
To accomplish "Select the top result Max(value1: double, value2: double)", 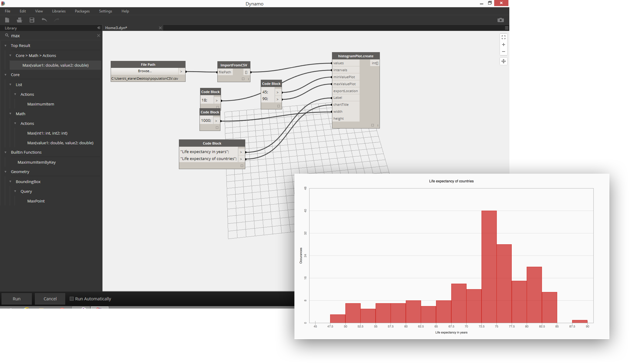I will (55, 65).
